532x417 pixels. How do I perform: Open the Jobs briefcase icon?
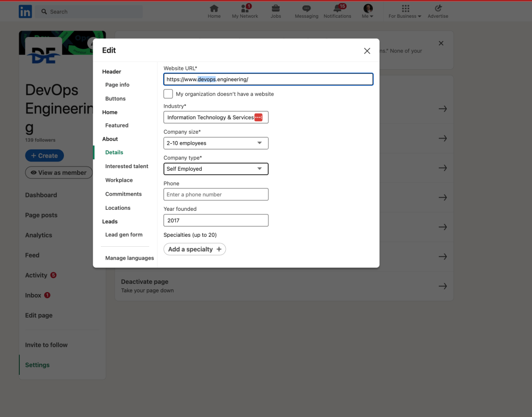tap(276, 11)
